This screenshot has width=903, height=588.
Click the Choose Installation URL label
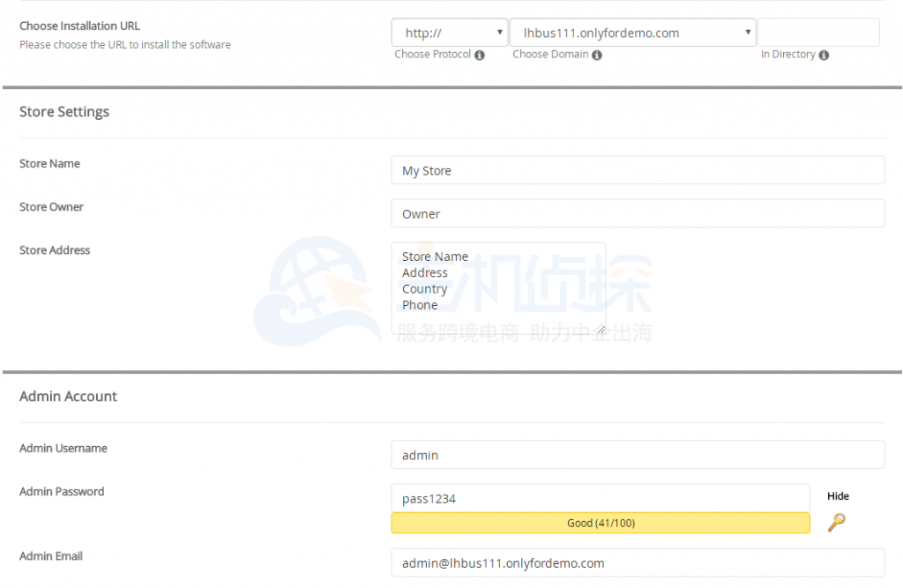(x=79, y=26)
